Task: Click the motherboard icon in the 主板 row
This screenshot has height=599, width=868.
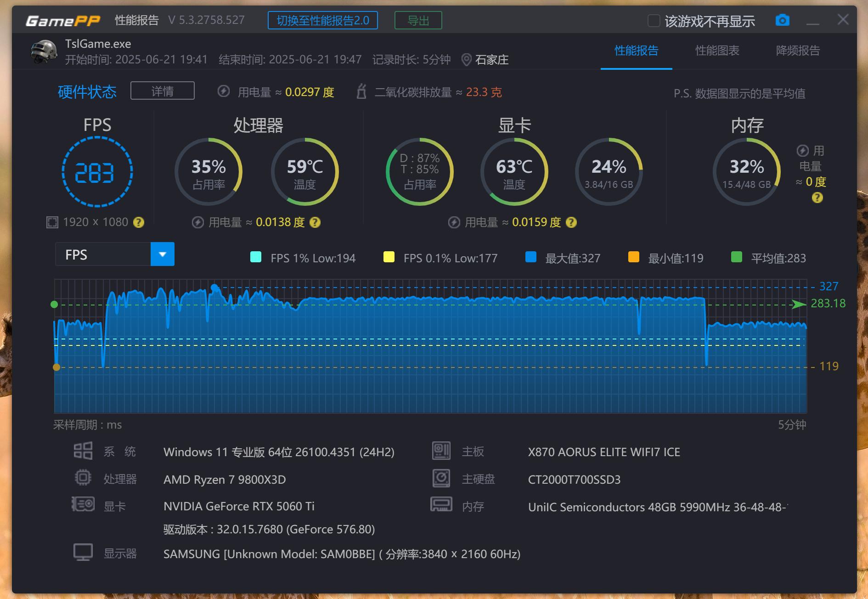Action: (441, 451)
